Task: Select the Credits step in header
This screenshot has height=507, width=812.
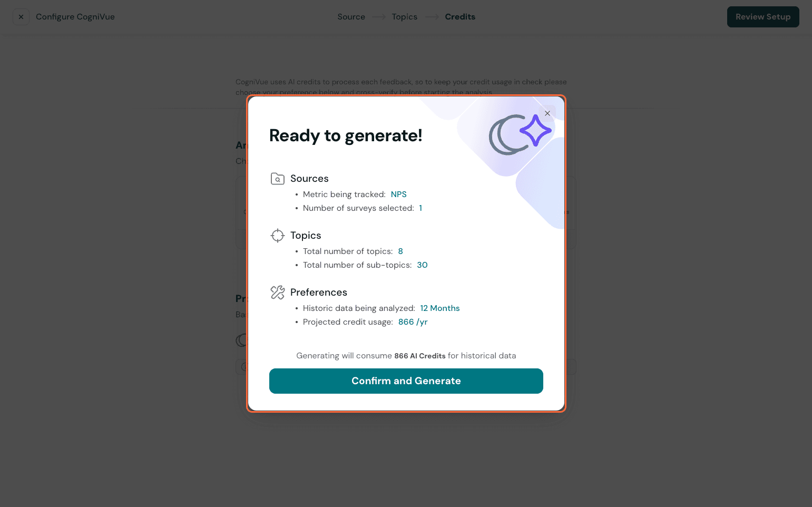Action: [x=460, y=17]
